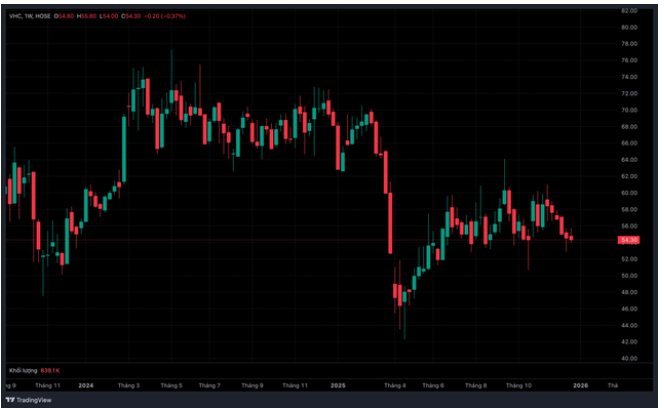This screenshot has height=408, width=664.
Task: Click the 48.00 price axis label
Action: (x=629, y=292)
